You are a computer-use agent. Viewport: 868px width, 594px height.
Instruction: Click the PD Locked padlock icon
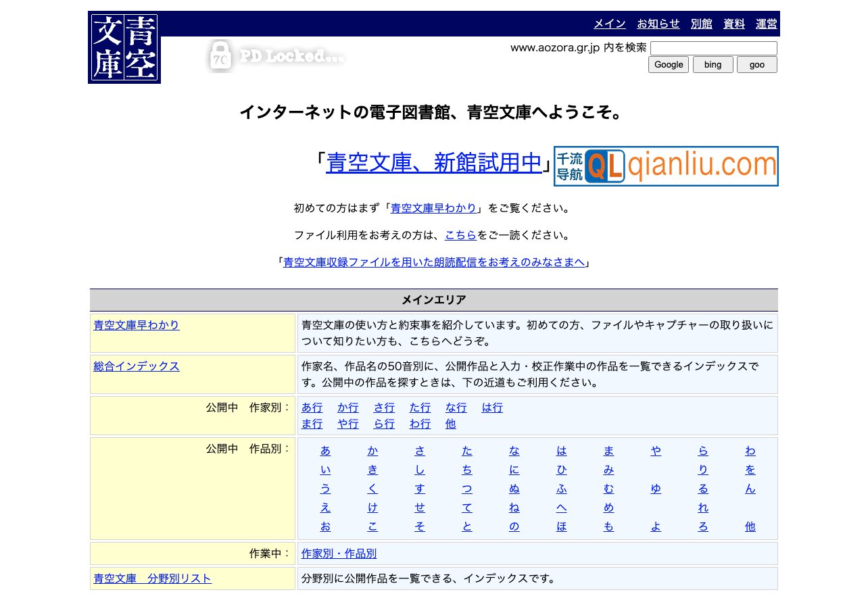(218, 55)
